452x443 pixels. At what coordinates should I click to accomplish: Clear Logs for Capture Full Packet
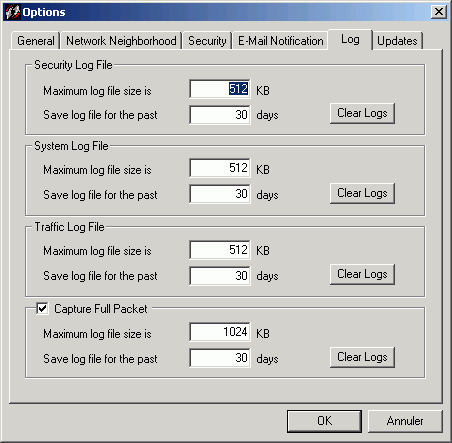tap(362, 357)
